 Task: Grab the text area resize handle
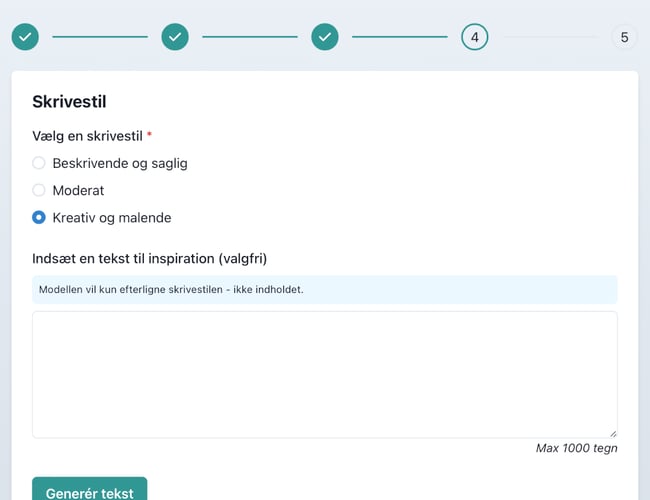(x=613, y=434)
